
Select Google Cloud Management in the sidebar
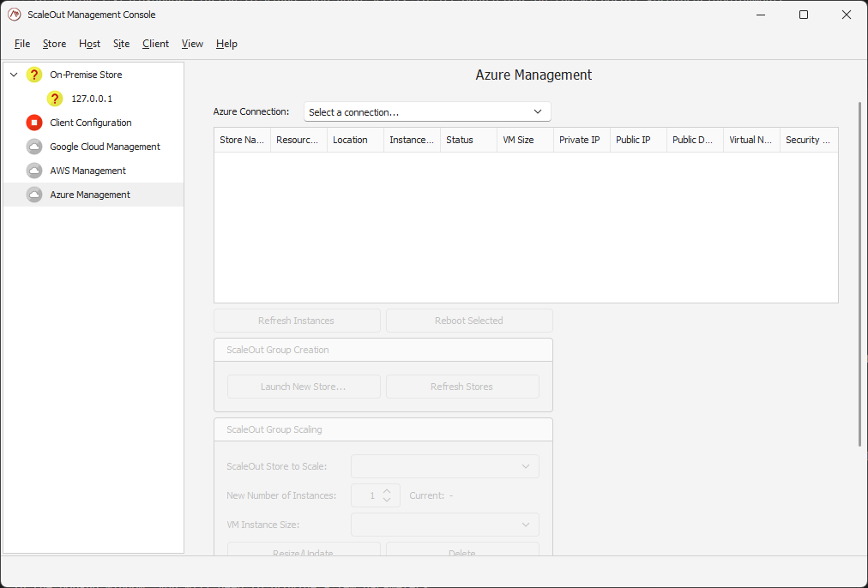click(x=105, y=147)
